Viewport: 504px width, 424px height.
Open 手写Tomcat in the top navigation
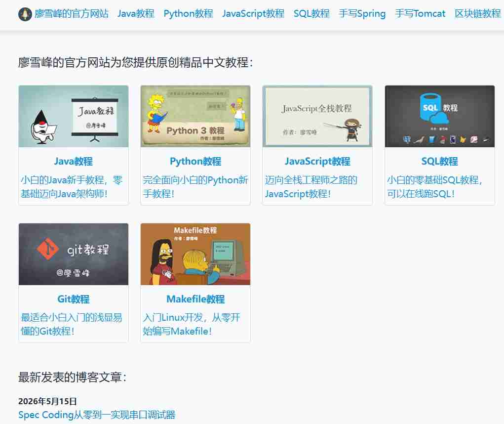click(420, 13)
